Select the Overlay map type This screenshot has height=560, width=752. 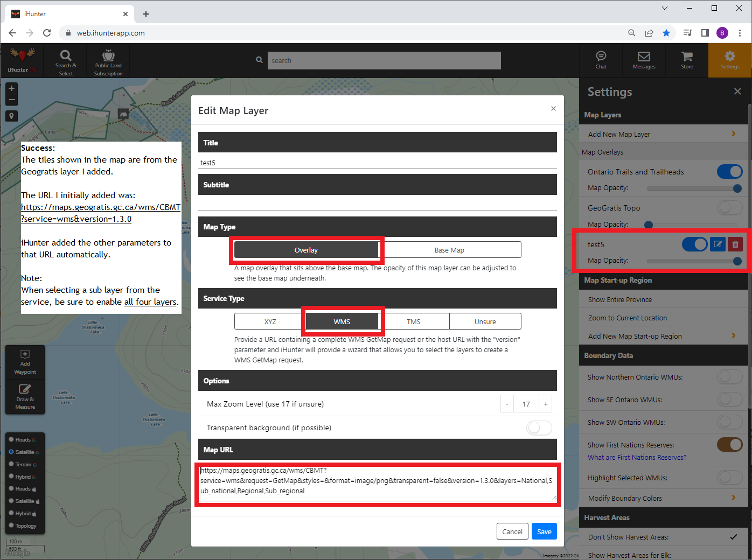(x=306, y=250)
